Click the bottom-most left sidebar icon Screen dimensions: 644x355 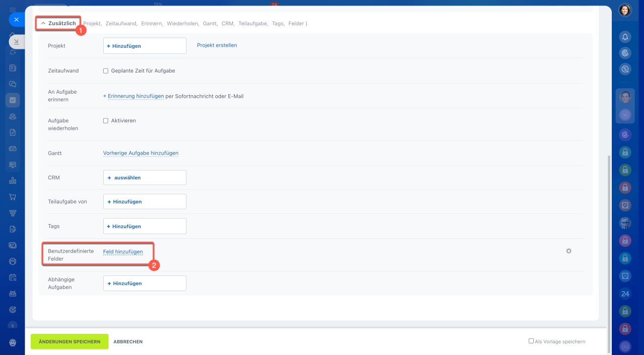click(x=13, y=342)
